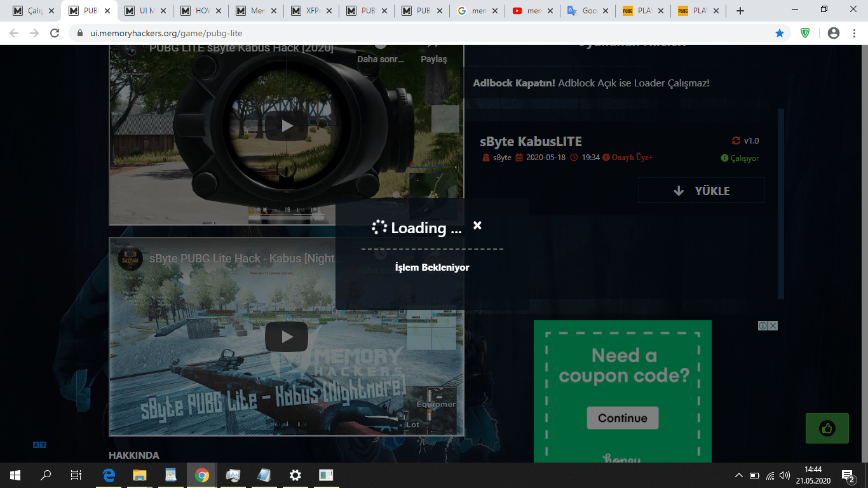Click the YÜKLE download button
The image size is (868, 488).
point(702,191)
